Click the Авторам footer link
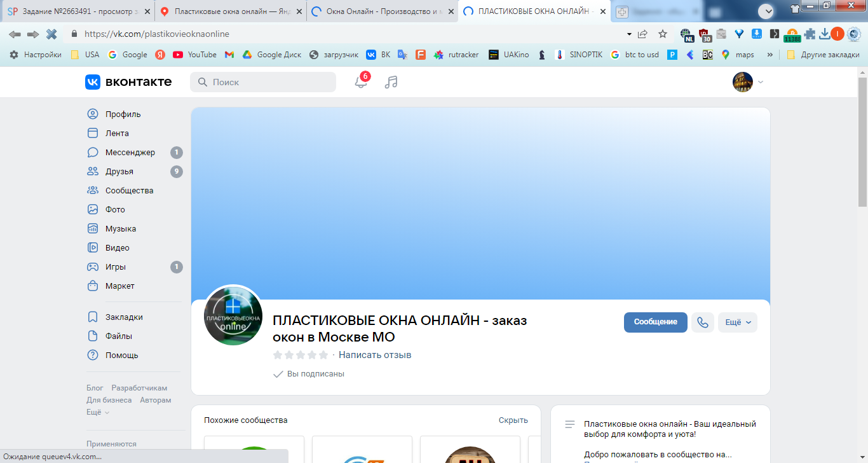Viewport: 868px width, 463px height. tap(156, 400)
